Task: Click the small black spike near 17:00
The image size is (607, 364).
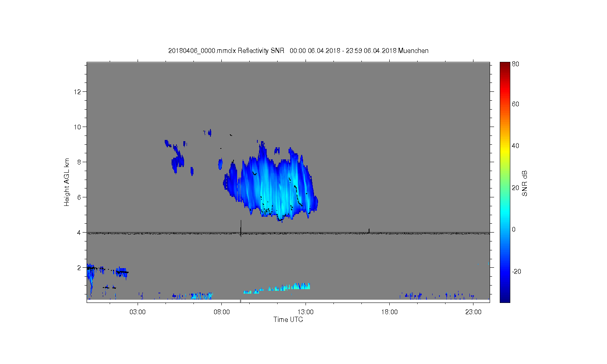Action: [x=369, y=231]
